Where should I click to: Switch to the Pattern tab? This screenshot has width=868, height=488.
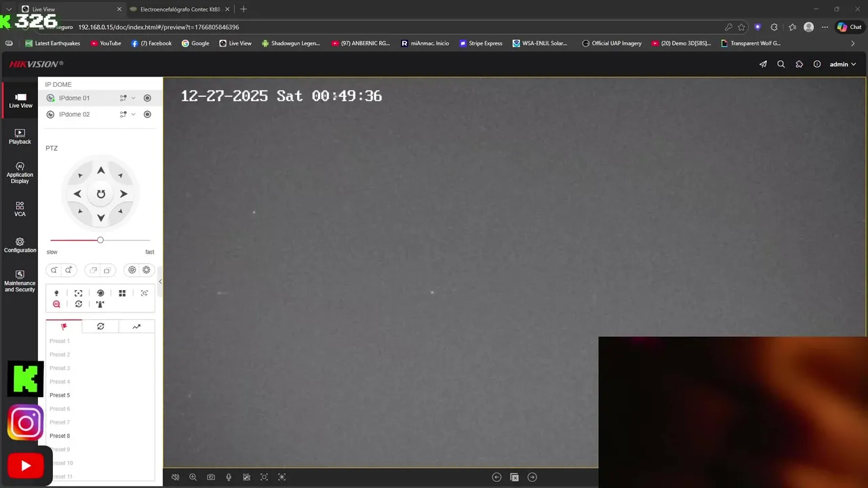[x=136, y=326]
